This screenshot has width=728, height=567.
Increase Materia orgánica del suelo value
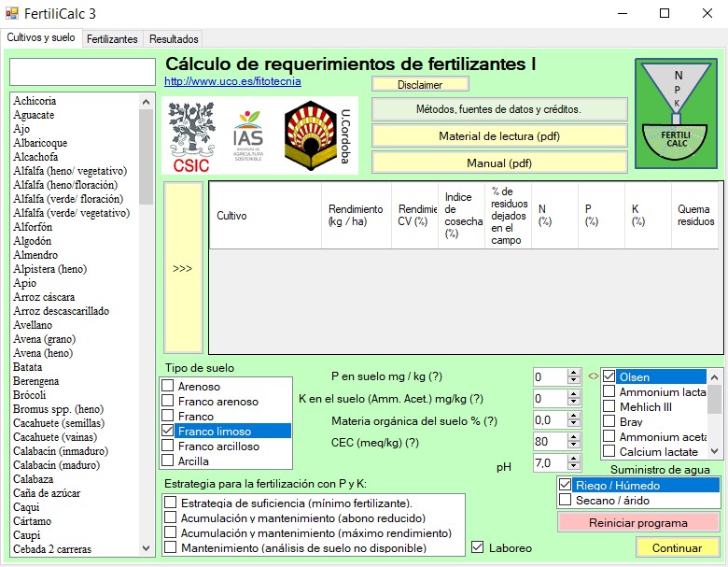point(574,417)
